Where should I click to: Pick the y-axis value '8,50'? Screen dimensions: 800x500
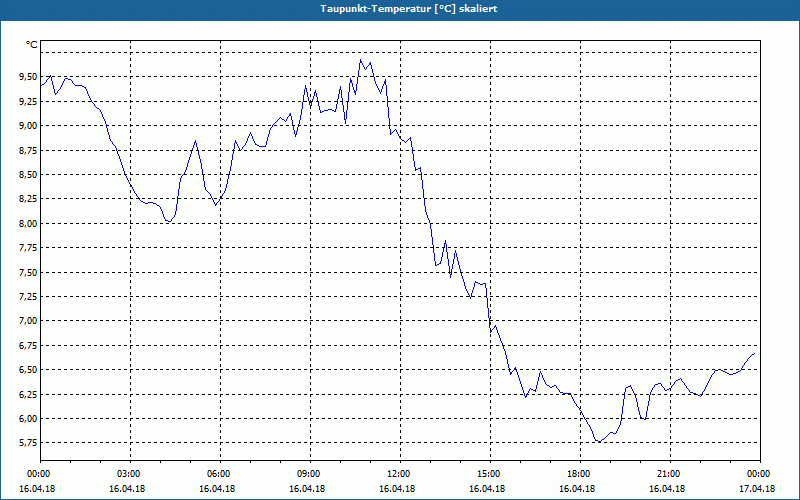(x=28, y=174)
